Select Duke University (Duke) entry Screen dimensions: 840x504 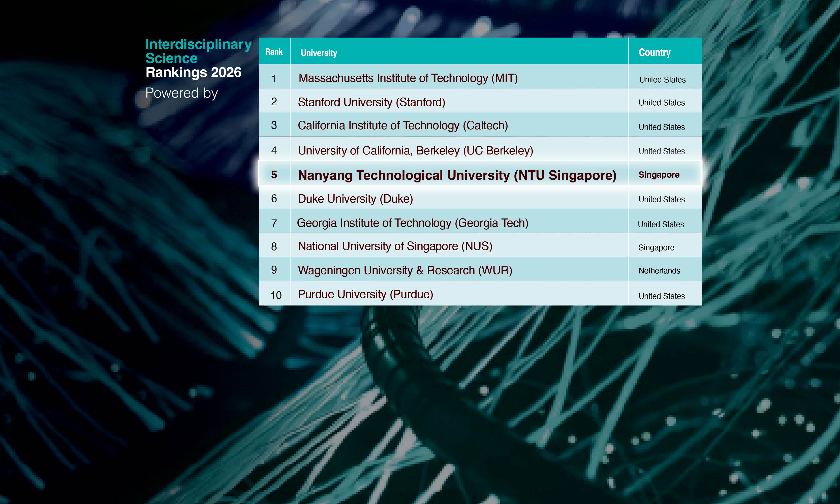(355, 199)
